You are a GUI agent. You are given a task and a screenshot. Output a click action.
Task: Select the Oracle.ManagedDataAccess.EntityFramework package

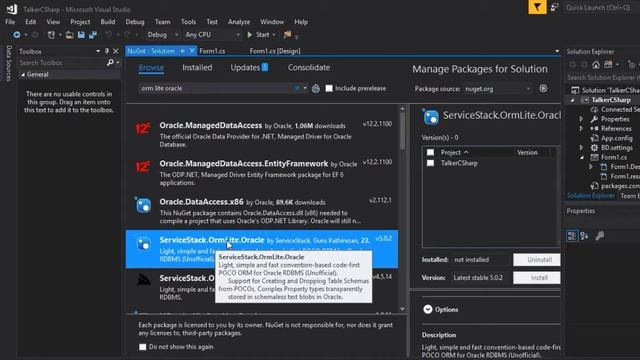262,173
